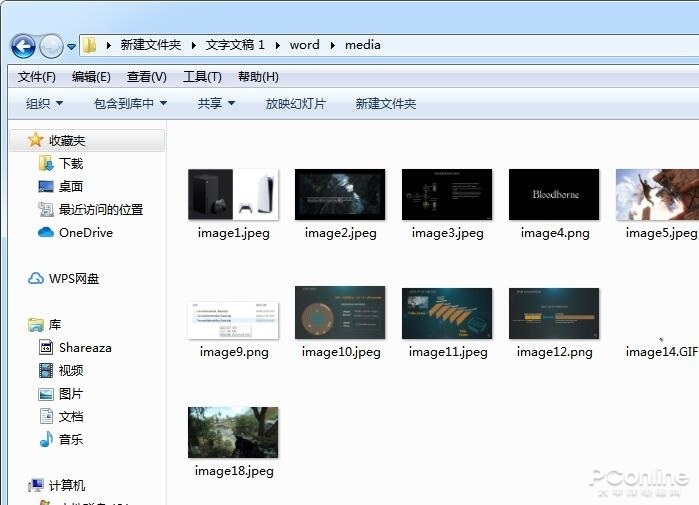Image resolution: width=699 pixels, height=505 pixels.
Task: Click the 放映幻灯片 slideshow button
Action: [x=296, y=104]
